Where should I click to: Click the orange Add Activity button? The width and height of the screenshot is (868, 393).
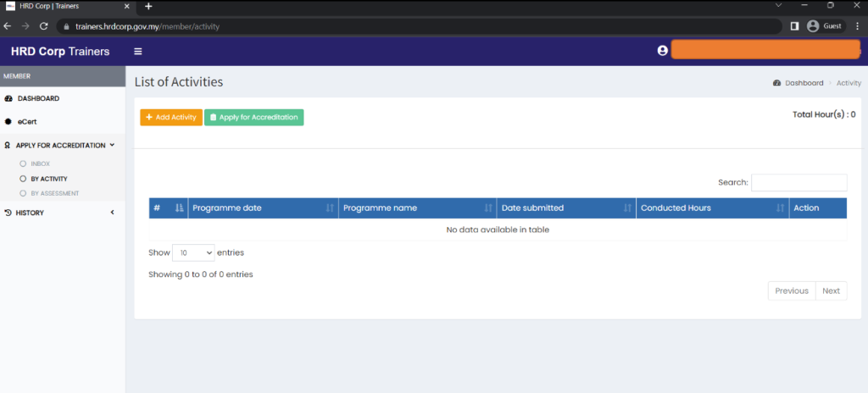[x=171, y=118]
